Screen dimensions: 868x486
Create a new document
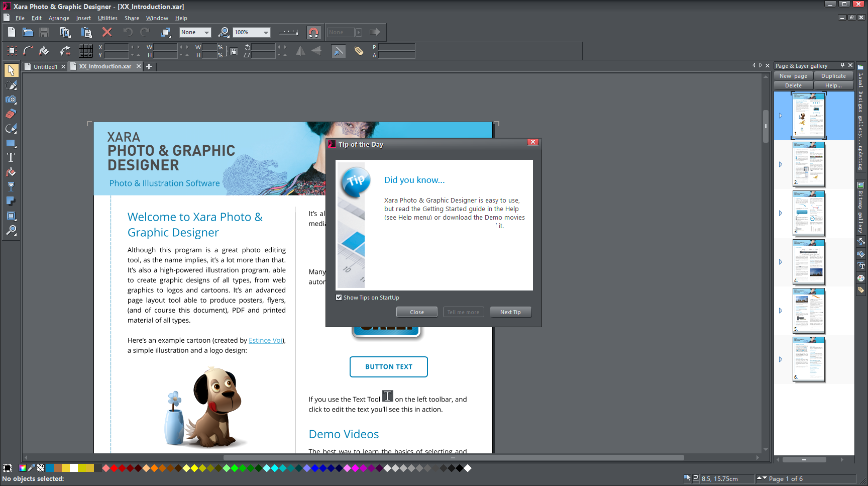point(12,32)
